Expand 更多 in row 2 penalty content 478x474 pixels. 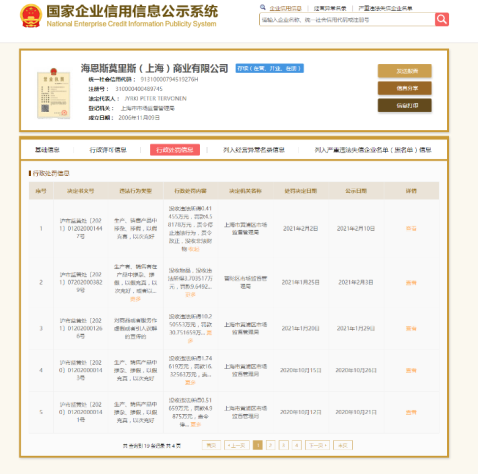190,295
